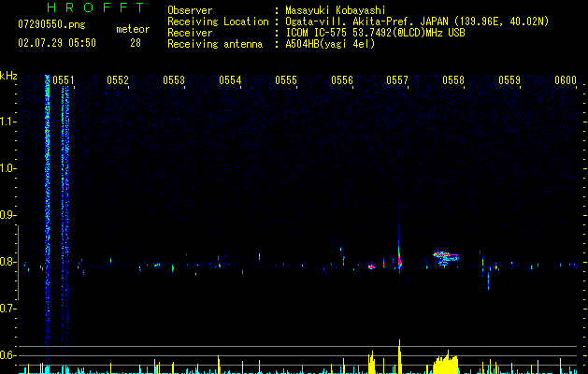The width and height of the screenshot is (588, 374).
Task: Click the 0555 time marker
Action: (x=286, y=80)
